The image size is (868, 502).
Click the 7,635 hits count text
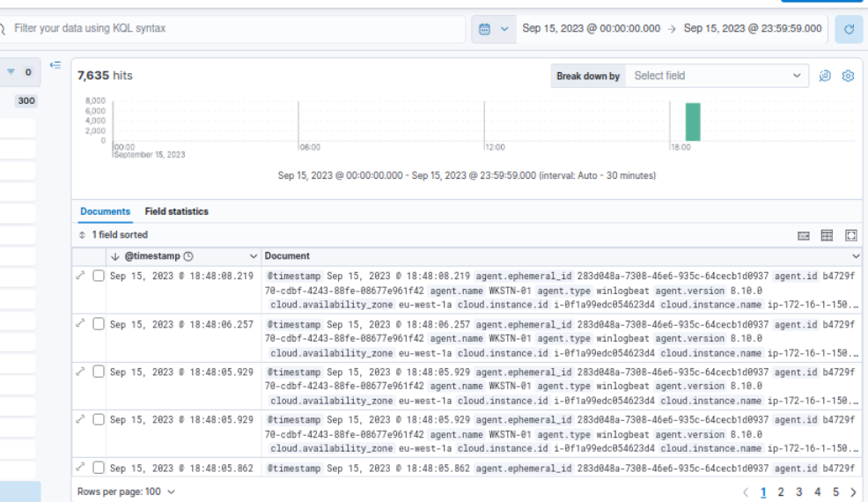(105, 76)
